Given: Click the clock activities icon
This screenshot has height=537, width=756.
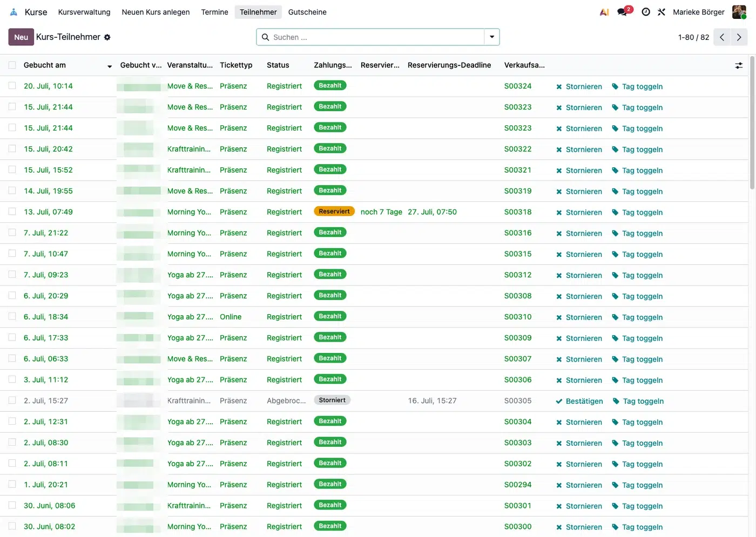Looking at the screenshot, I should pyautogui.click(x=646, y=12).
